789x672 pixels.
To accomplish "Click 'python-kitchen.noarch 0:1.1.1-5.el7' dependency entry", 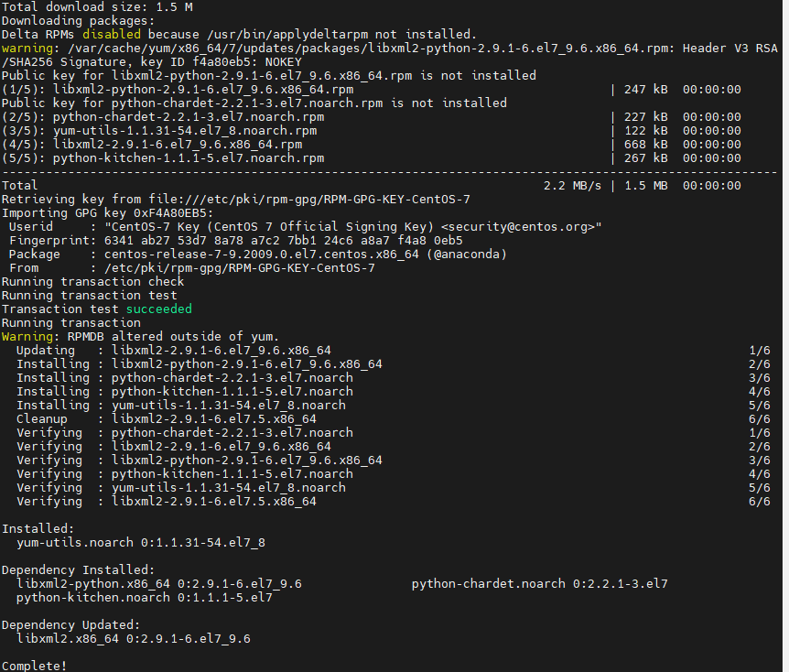I will tap(144, 597).
